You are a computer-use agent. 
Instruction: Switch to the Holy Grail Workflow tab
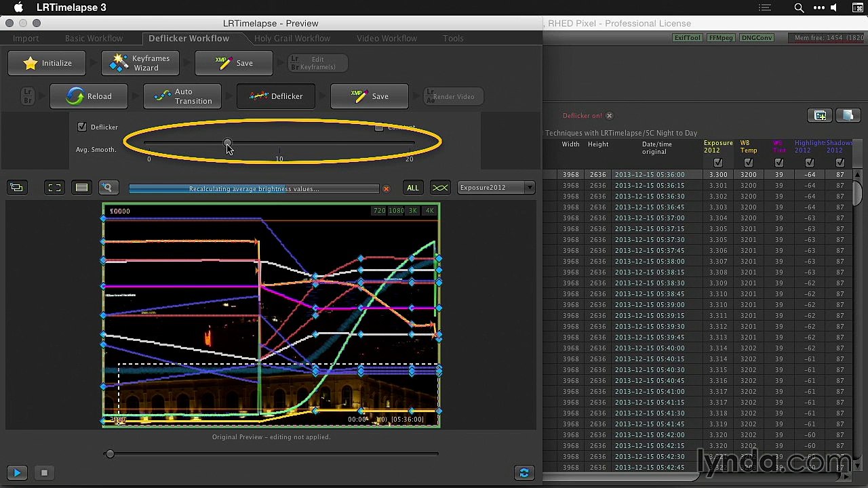tap(292, 39)
